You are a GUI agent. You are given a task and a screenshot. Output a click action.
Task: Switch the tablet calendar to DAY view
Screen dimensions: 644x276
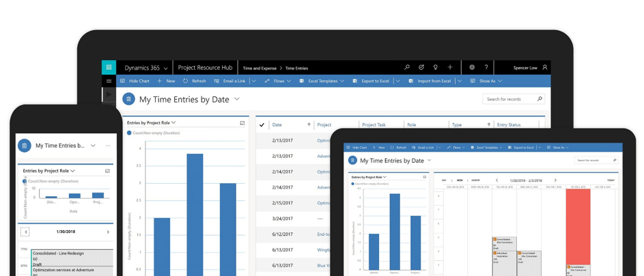click(x=444, y=180)
